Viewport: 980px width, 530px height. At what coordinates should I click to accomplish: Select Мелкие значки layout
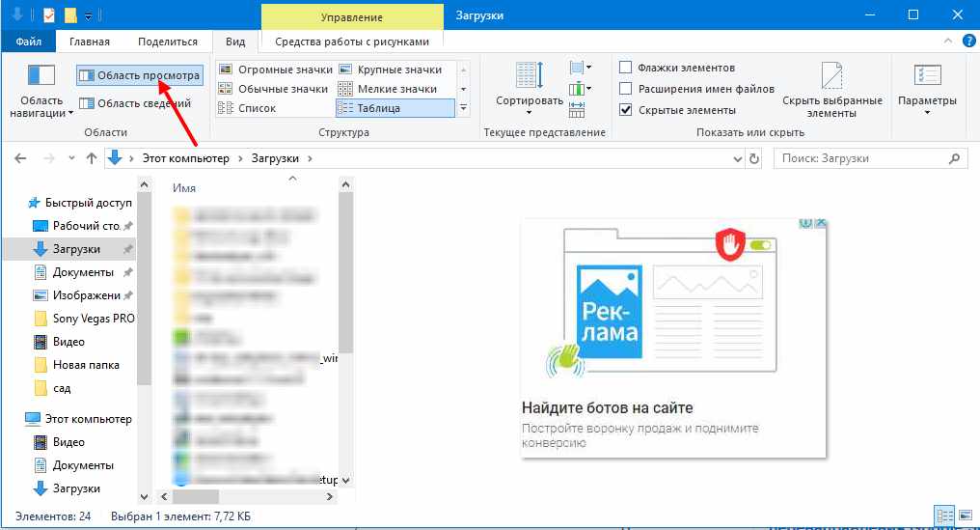coord(388,89)
